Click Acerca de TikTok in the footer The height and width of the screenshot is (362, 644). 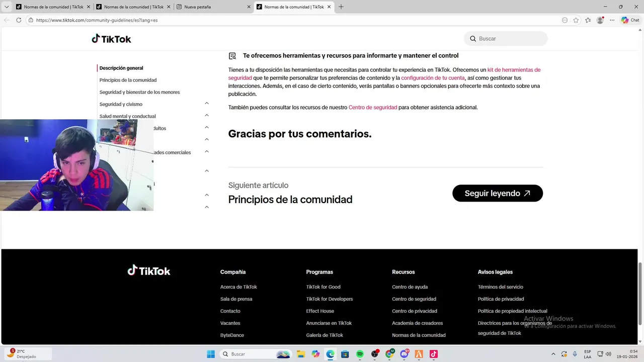pyautogui.click(x=238, y=287)
